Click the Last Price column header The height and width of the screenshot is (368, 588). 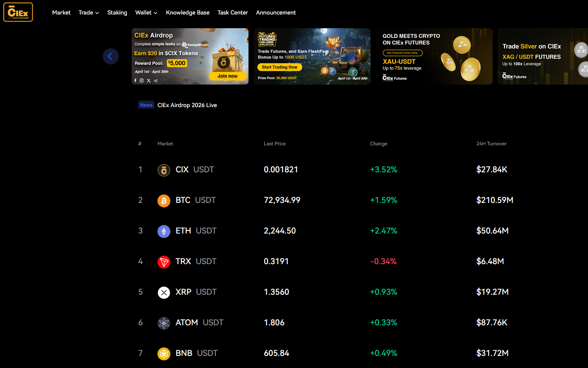pyautogui.click(x=275, y=144)
